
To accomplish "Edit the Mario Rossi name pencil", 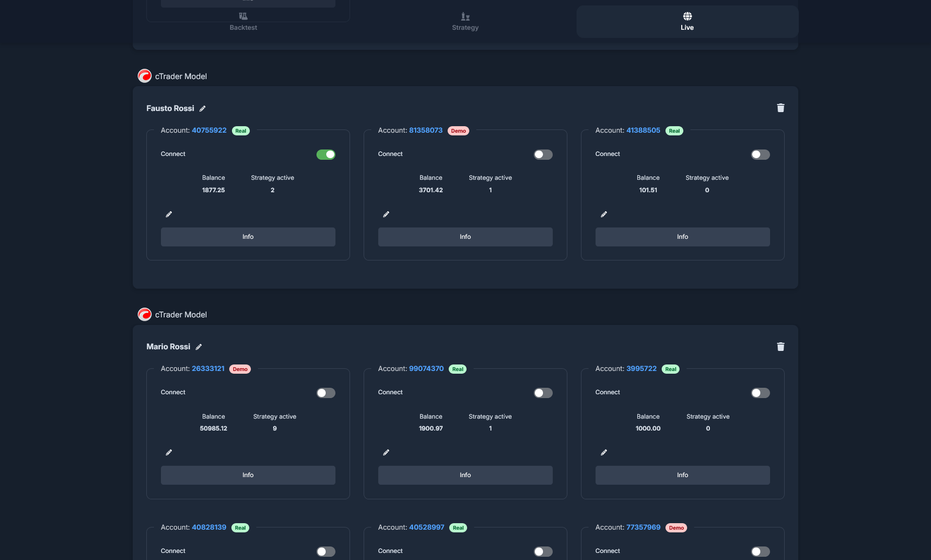I will pos(199,347).
